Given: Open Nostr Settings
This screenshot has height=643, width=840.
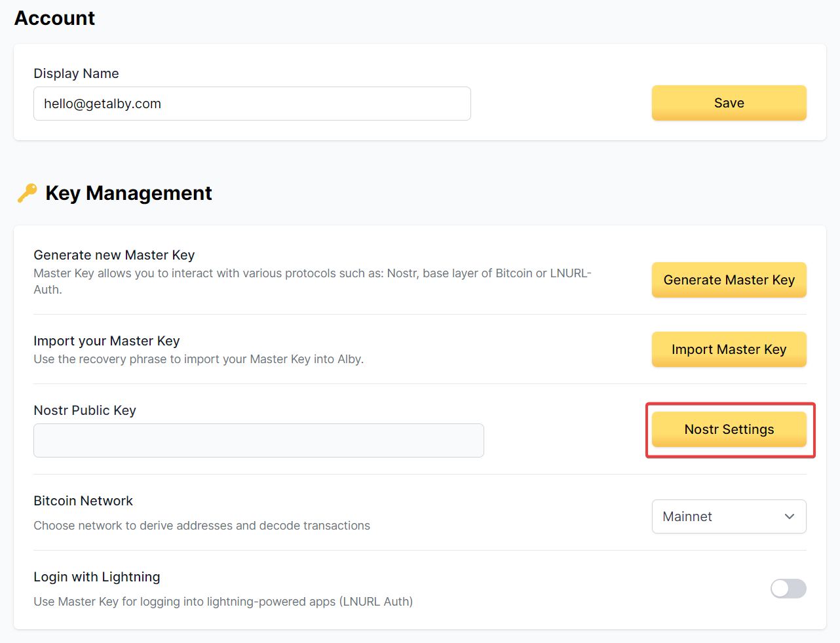Looking at the screenshot, I should [x=729, y=429].
